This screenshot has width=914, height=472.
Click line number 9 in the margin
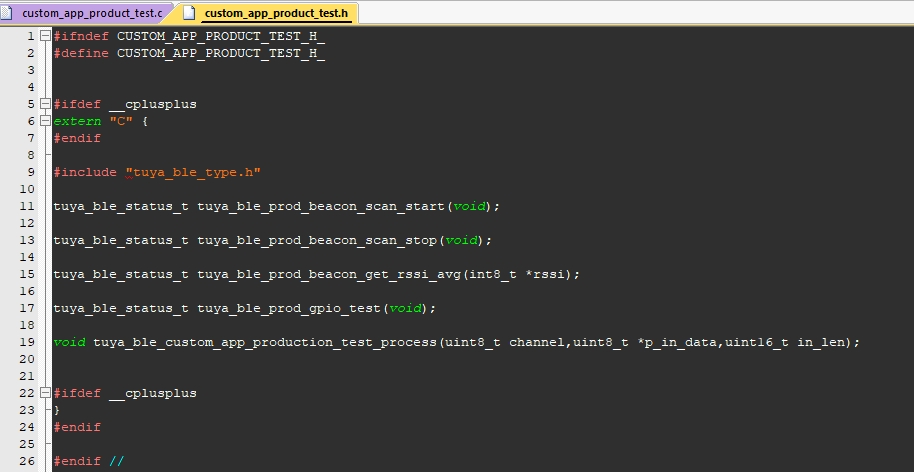pyautogui.click(x=31, y=172)
